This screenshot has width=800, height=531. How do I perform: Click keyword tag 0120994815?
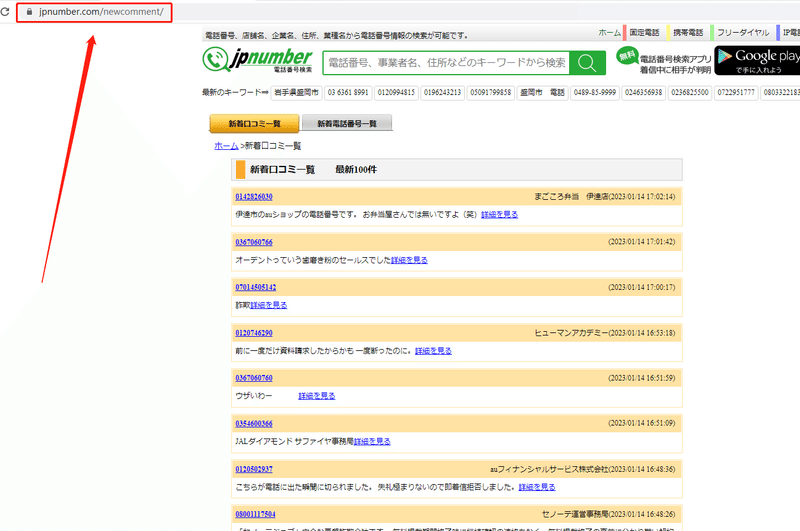(x=396, y=93)
